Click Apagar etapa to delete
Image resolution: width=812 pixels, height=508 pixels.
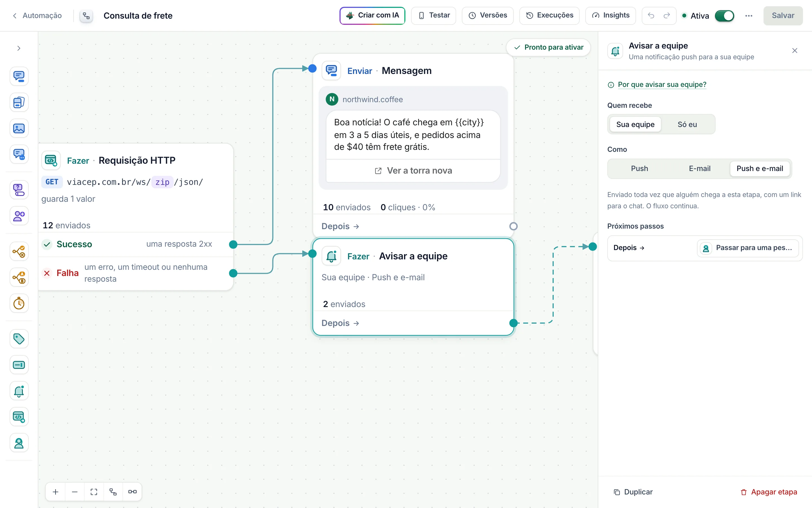coord(768,492)
